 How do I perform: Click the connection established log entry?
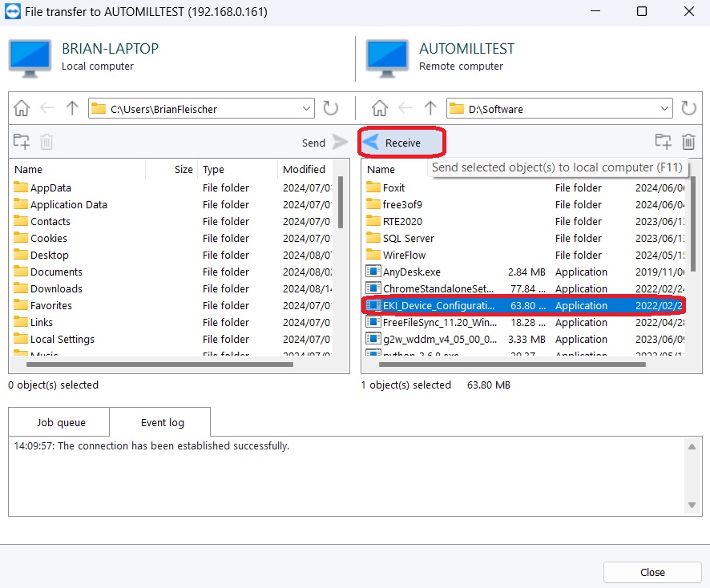click(151, 446)
